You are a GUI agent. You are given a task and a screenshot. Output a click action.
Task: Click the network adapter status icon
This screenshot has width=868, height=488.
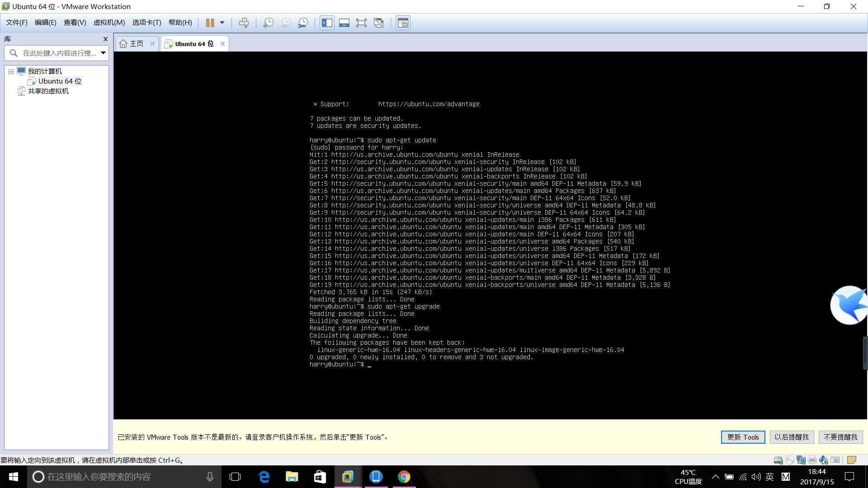801,460
